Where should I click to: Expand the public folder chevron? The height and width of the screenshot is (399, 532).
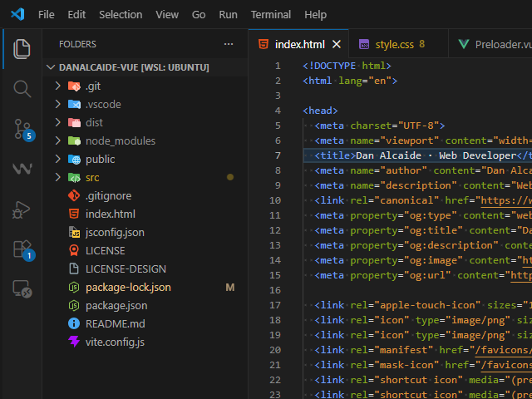(58, 159)
